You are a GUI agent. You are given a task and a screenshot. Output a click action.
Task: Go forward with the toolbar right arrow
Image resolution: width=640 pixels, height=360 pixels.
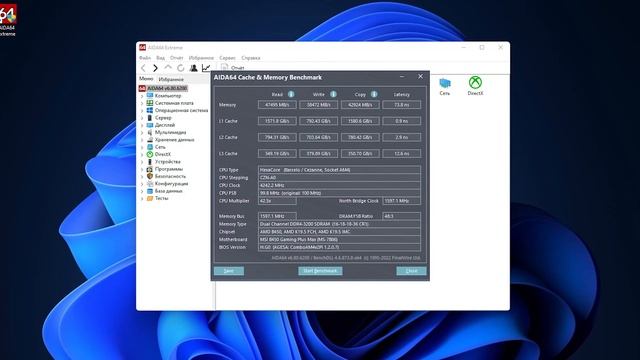coord(156,68)
